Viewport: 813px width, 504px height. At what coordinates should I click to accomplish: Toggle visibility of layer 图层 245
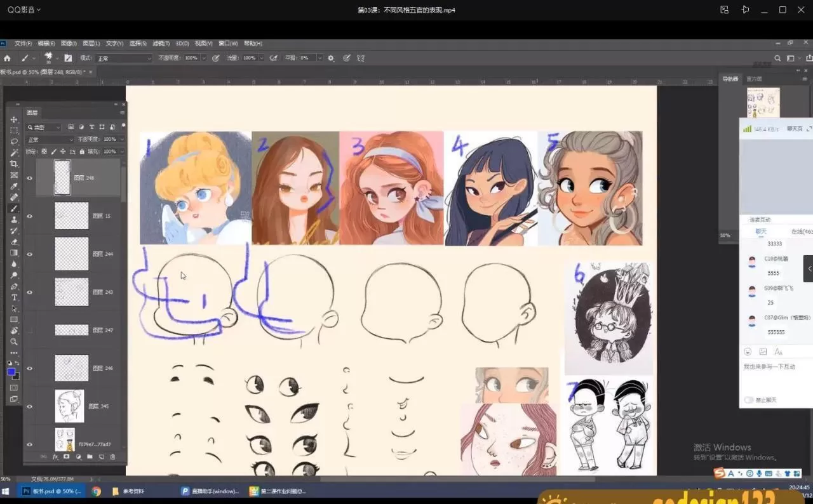tap(29, 406)
